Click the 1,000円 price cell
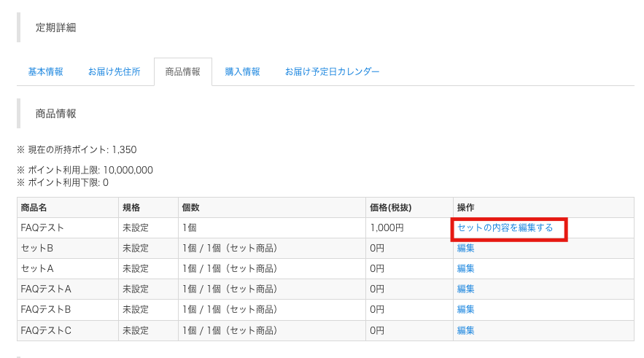644x358 pixels. pos(409,228)
